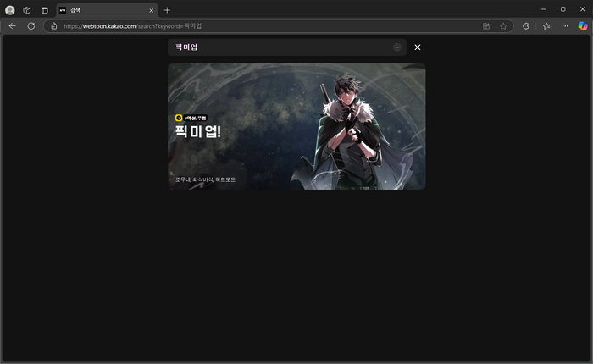The height and width of the screenshot is (364, 593).
Task: Click the author names on the 픽미업! card
Action: click(x=205, y=179)
